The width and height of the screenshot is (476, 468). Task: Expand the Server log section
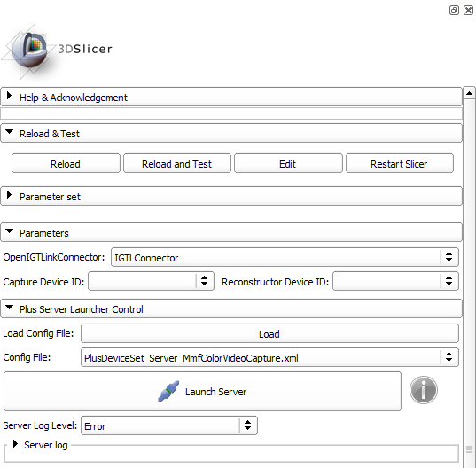click(x=41, y=445)
